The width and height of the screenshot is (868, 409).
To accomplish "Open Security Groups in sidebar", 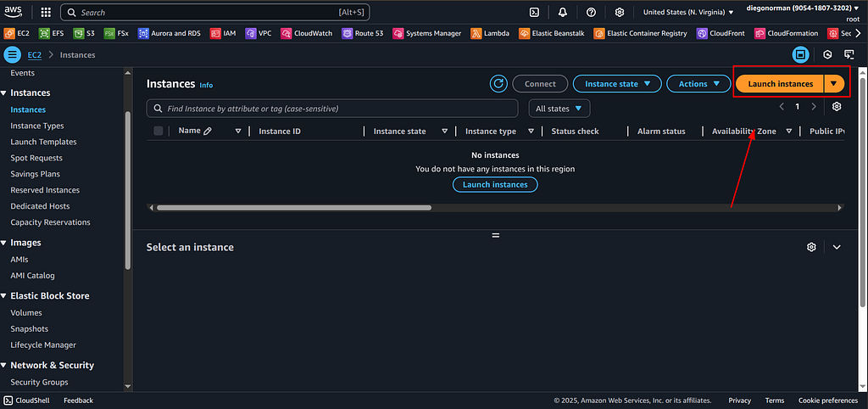I will [39, 383].
